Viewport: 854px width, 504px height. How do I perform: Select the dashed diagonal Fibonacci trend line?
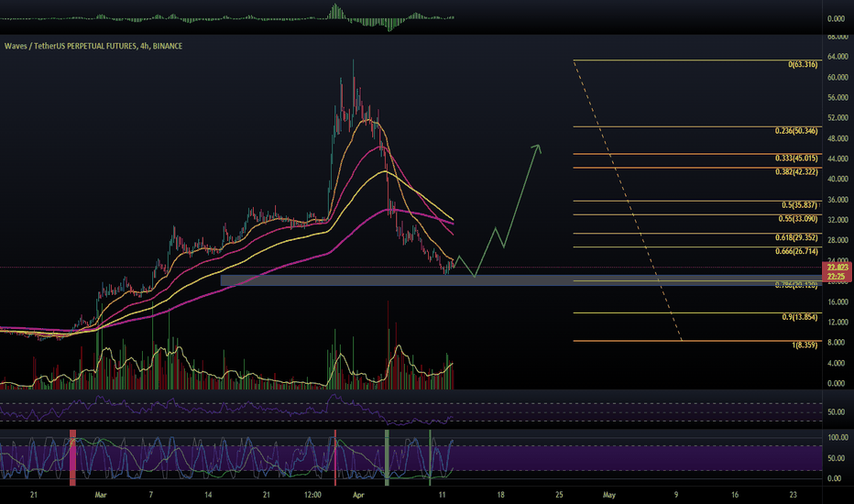point(628,201)
